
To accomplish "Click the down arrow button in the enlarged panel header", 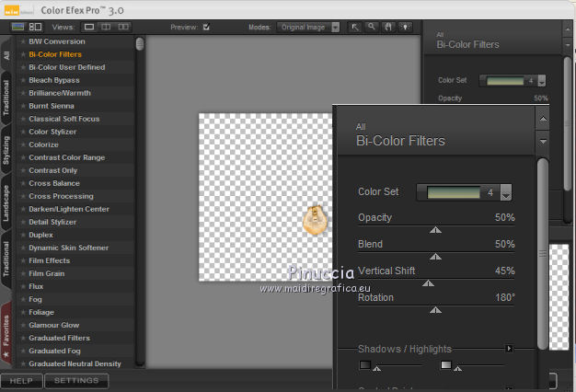I will click(543, 141).
